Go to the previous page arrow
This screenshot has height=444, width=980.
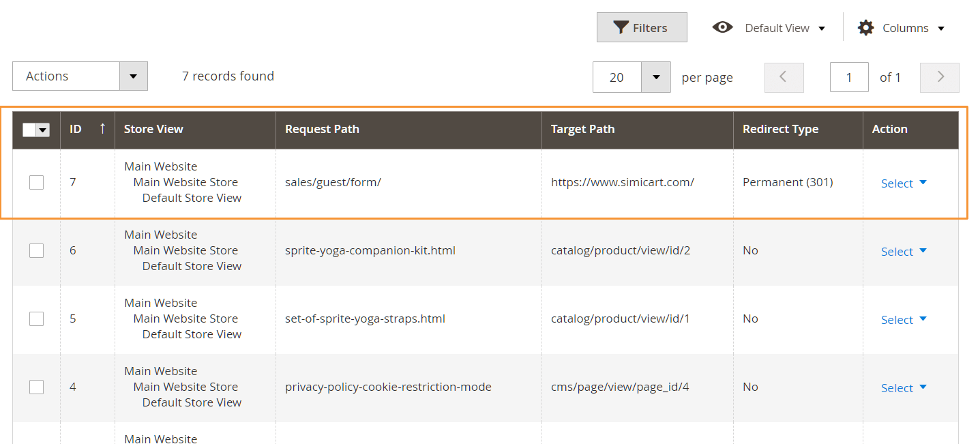784,77
